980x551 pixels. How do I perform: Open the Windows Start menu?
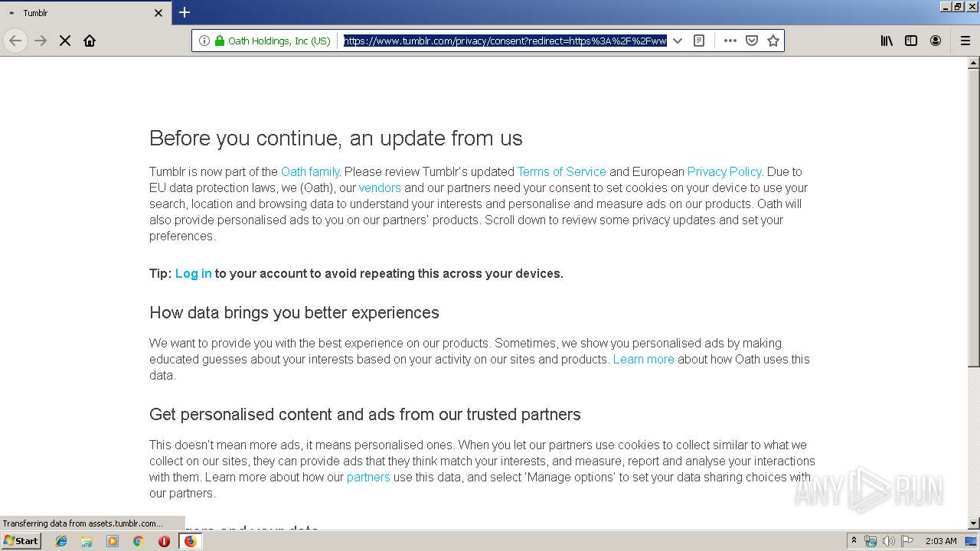point(21,540)
